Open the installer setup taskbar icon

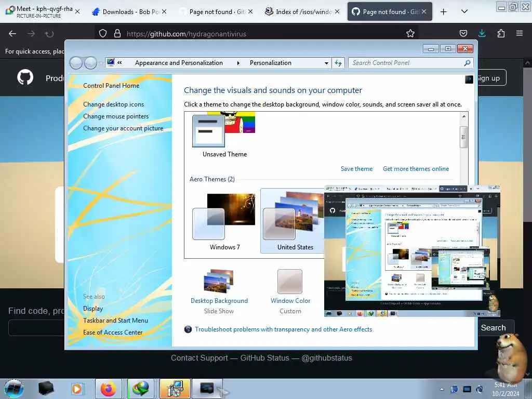click(x=175, y=389)
